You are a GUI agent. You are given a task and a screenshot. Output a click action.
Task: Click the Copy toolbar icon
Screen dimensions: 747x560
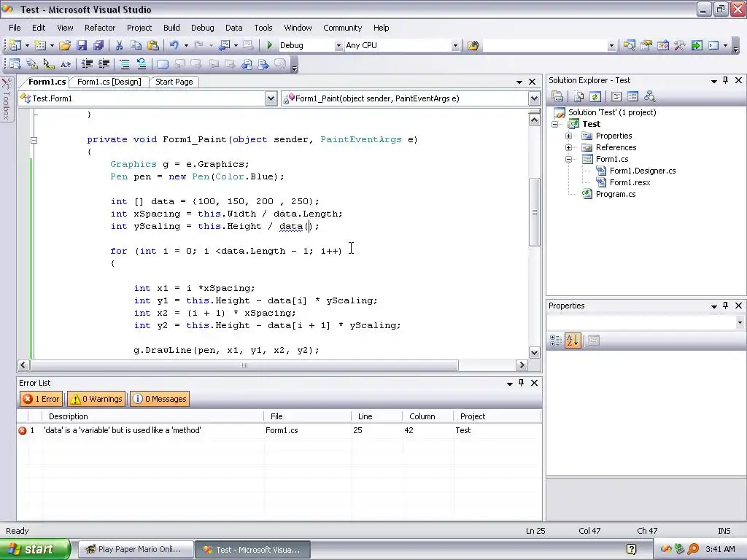point(136,45)
